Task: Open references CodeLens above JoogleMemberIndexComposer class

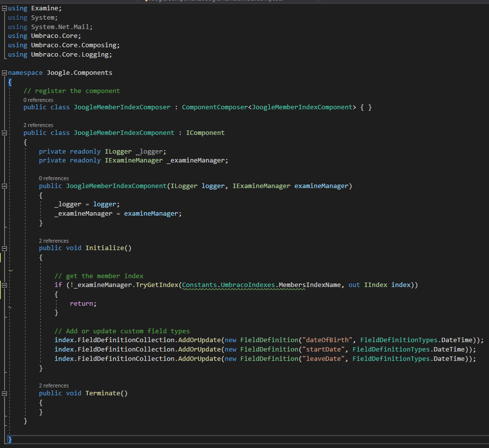Action: pos(38,100)
